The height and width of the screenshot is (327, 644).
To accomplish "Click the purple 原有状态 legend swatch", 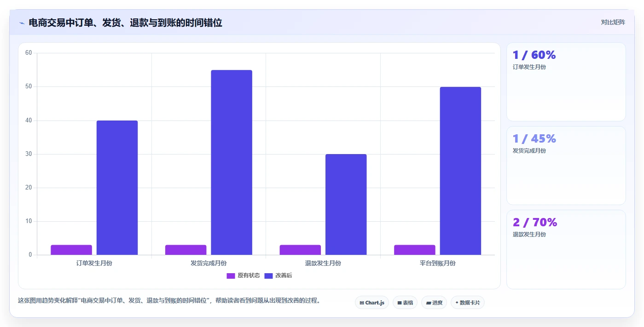I will [231, 275].
